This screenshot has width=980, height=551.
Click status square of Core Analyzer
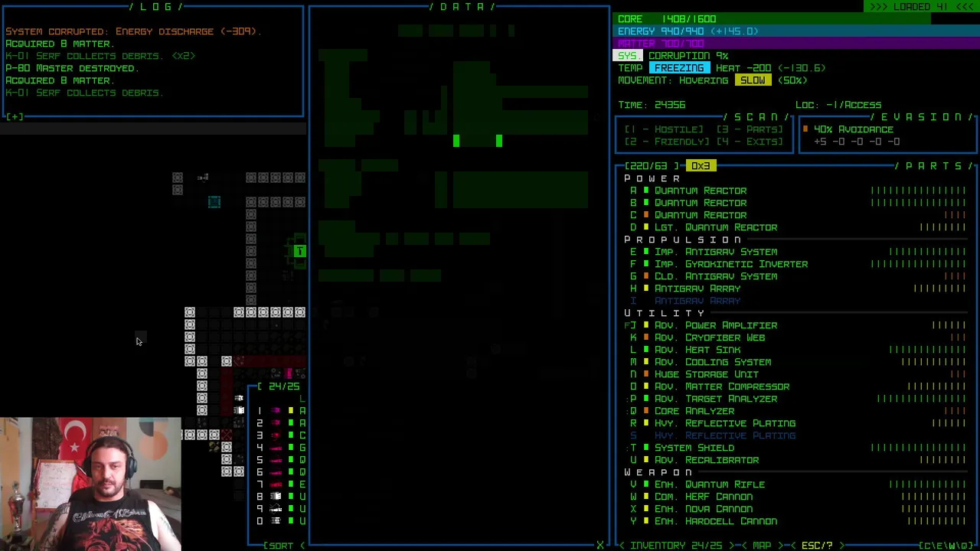click(646, 411)
